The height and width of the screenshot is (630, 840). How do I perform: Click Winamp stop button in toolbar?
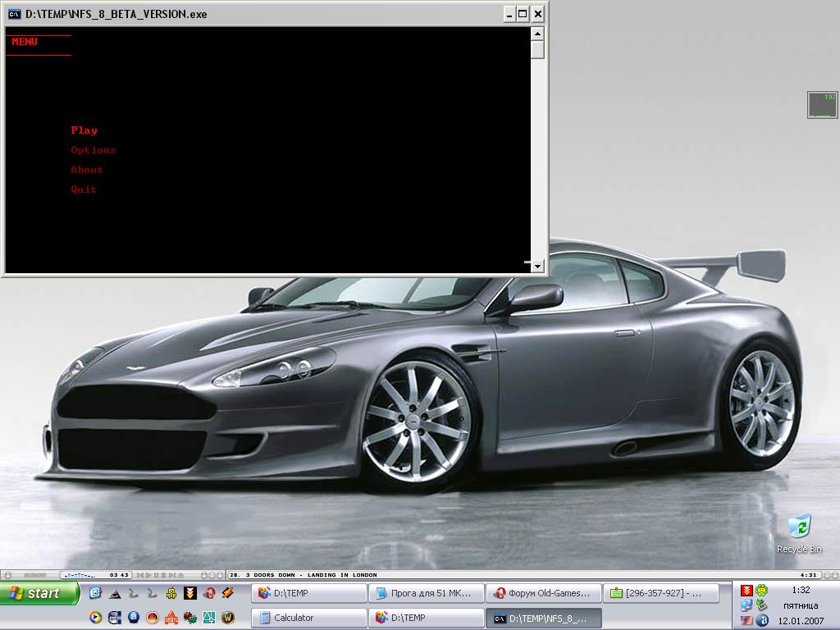(x=164, y=575)
